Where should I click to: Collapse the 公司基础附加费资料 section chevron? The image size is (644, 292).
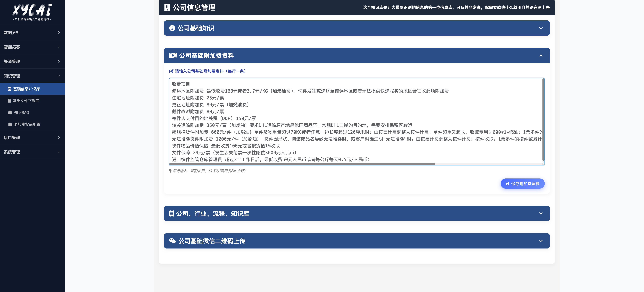pos(541,55)
